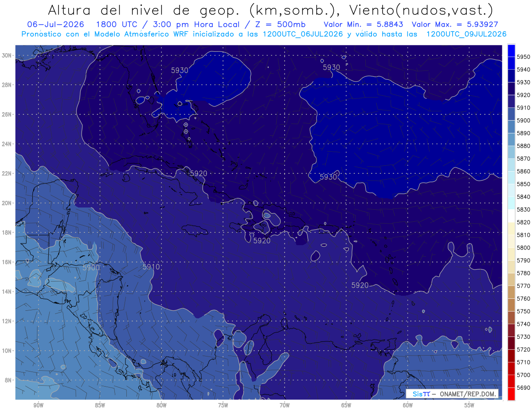The width and height of the screenshot is (532, 411).
Task: Click the "55W" longitude axis label
Action: [469, 406]
